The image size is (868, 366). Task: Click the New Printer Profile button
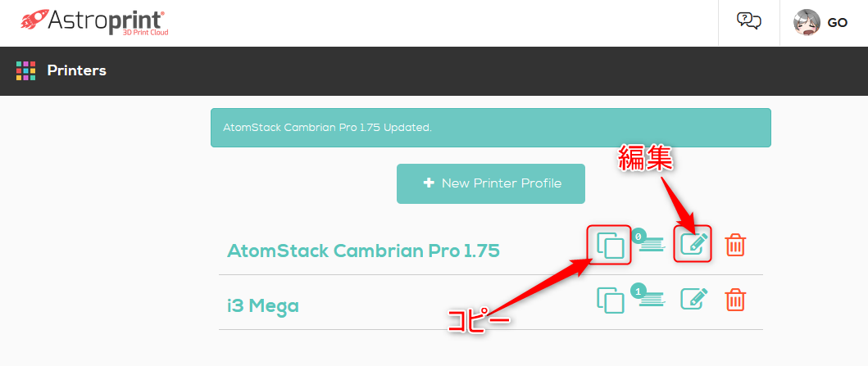coord(490,183)
